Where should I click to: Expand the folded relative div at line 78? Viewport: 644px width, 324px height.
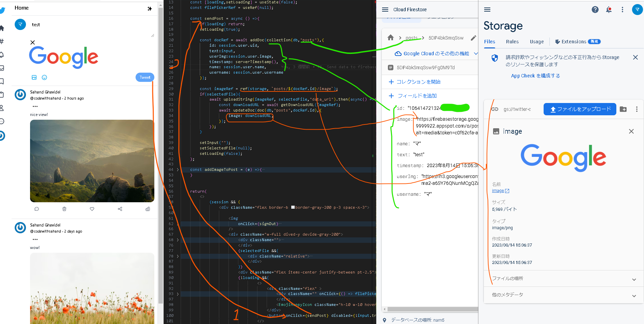point(178,256)
